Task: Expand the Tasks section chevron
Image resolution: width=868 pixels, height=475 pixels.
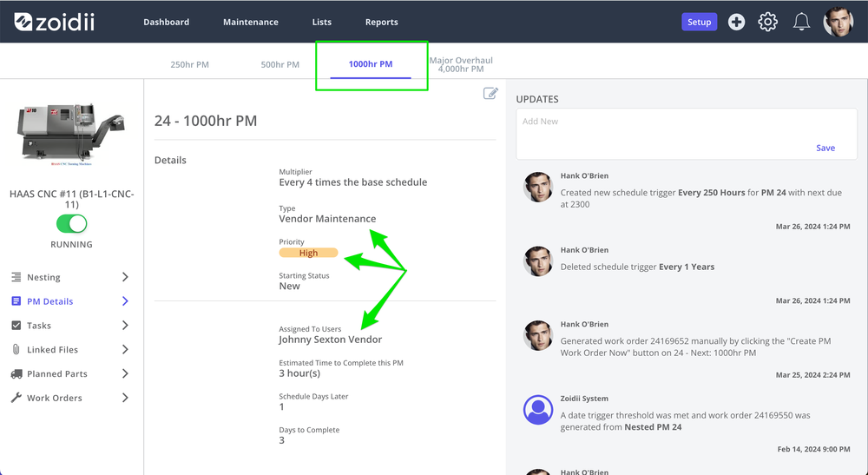Action: click(125, 325)
